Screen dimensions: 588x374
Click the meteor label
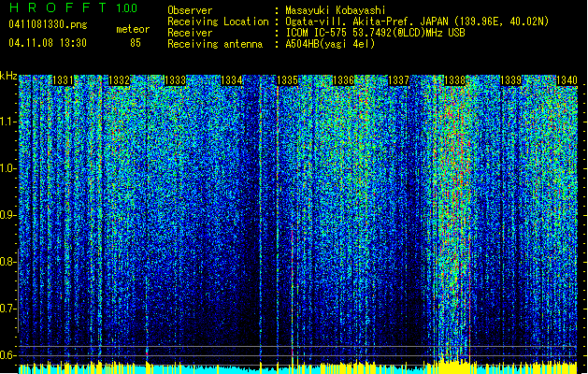pyautogui.click(x=133, y=29)
